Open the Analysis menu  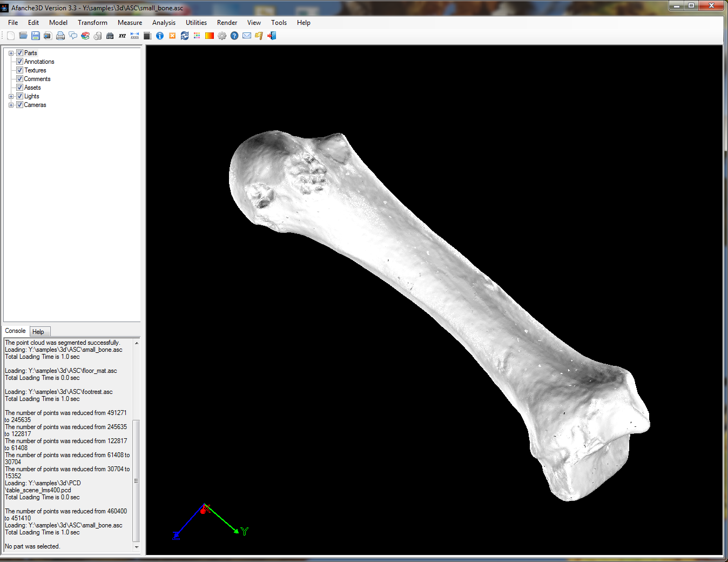pos(164,23)
